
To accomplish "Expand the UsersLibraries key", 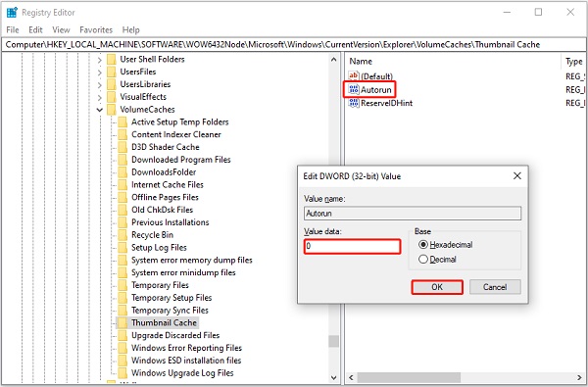I will (99, 85).
